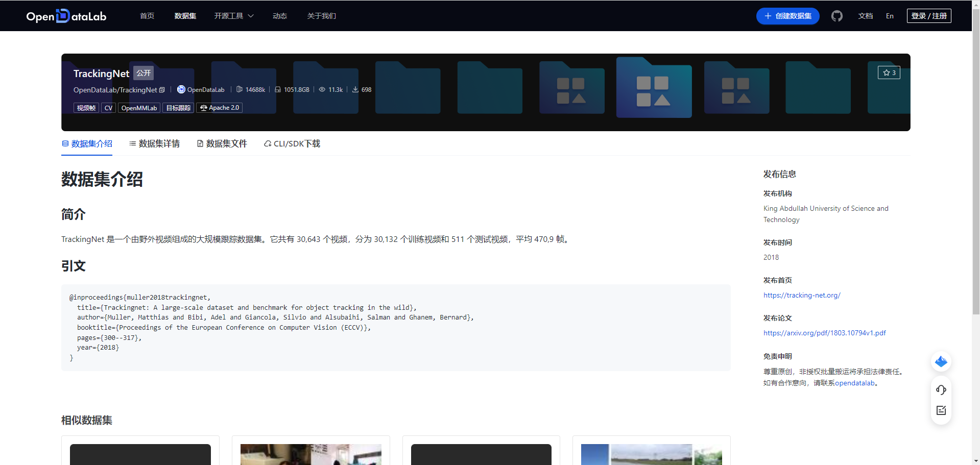Screen dimensions: 980x465
Task: Open customer support headset icon
Action: tap(941, 390)
